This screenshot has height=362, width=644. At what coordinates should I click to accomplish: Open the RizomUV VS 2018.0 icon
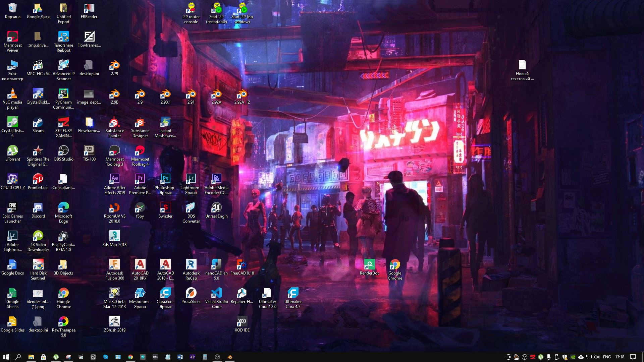click(x=114, y=213)
